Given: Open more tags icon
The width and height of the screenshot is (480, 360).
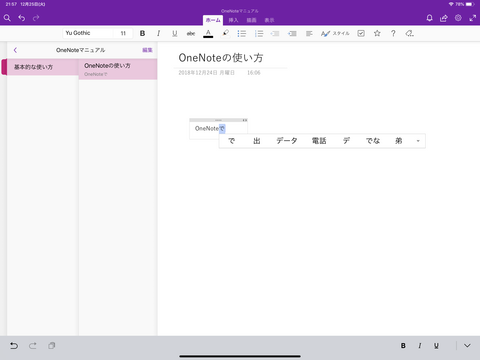Looking at the screenshot, I should point(410,33).
